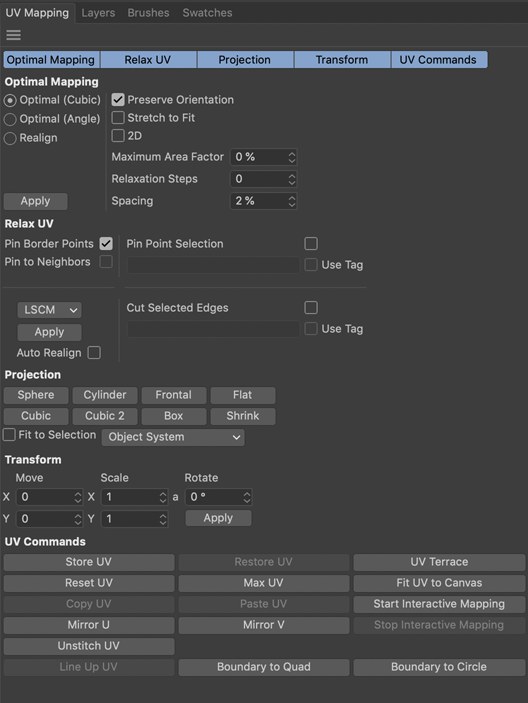This screenshot has width=528, height=703.
Task: Enable the Stretch to Fit checkbox
Action: 118,117
